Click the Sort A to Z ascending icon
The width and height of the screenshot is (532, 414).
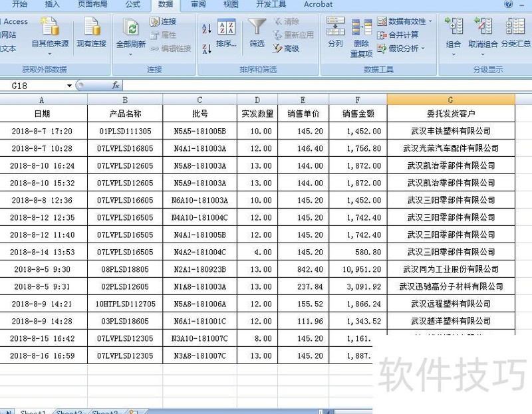[x=206, y=29]
